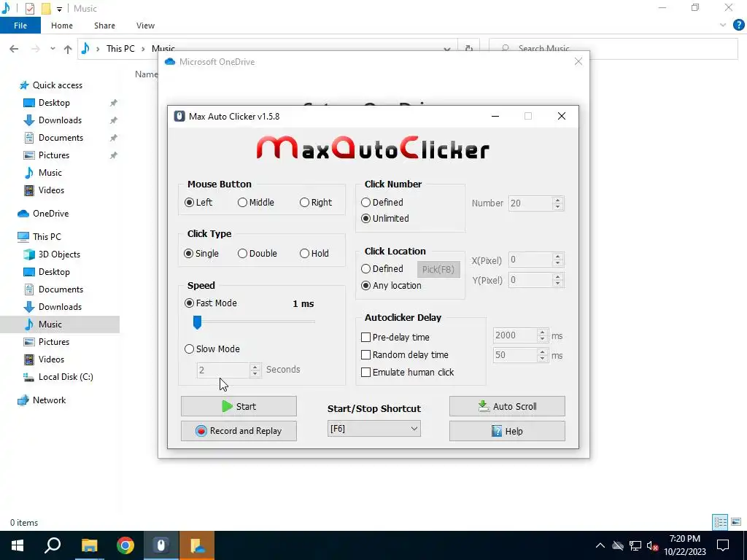Viewport: 747px width, 560px height.
Task: Select the Left mouse button radio
Action: pyautogui.click(x=198, y=203)
